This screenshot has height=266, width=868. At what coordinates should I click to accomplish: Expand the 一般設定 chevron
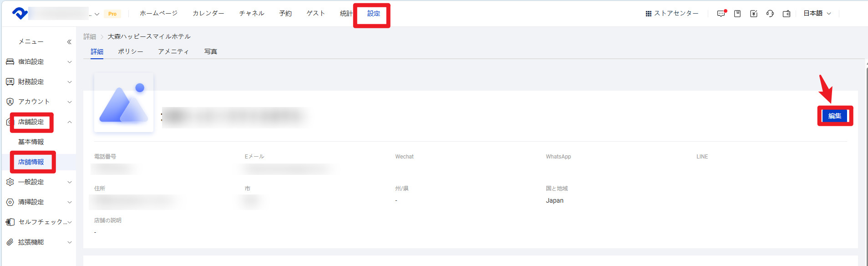pyautogui.click(x=70, y=182)
